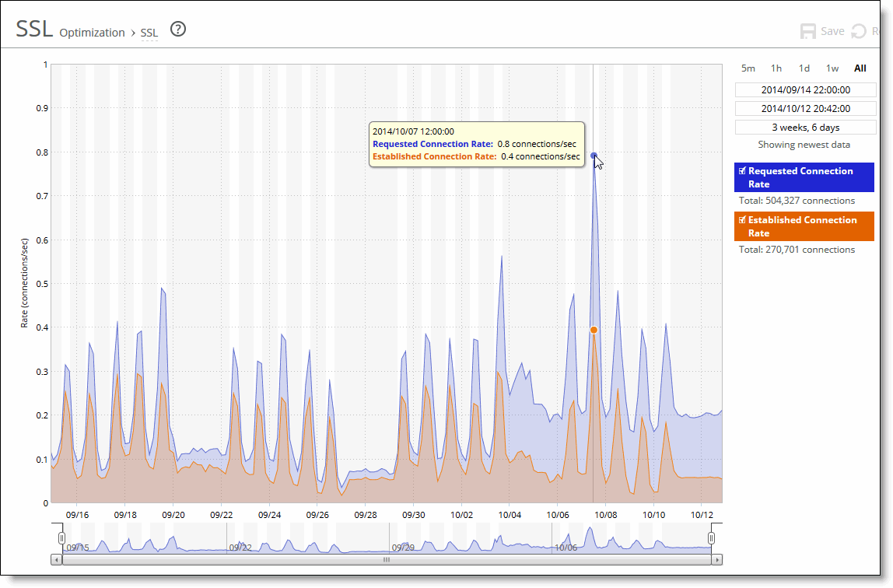The height and width of the screenshot is (588, 893).
Task: Click the scrollbar right arrow
Action: tap(717, 559)
